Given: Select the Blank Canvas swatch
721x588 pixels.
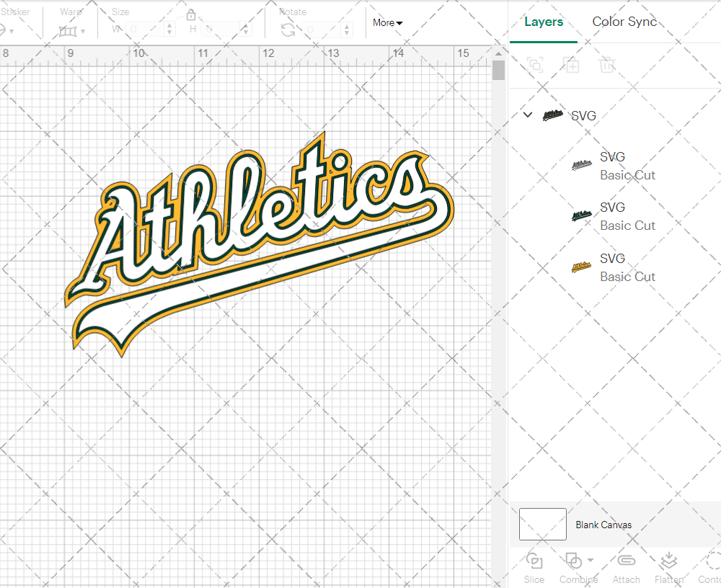Looking at the screenshot, I should 543,524.
